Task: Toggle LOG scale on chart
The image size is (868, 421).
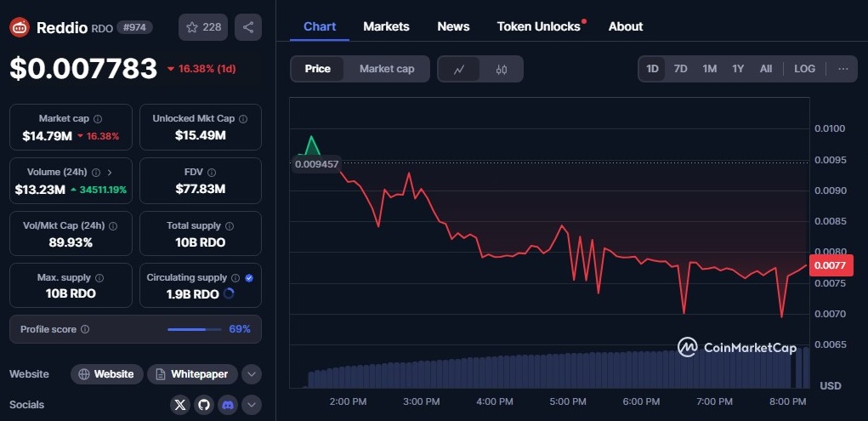Action: click(x=804, y=69)
